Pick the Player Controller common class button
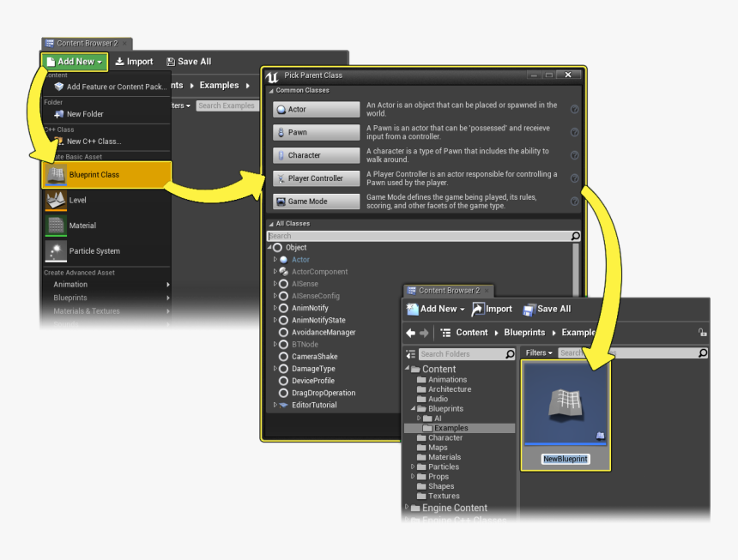738x560 pixels. 317,178
